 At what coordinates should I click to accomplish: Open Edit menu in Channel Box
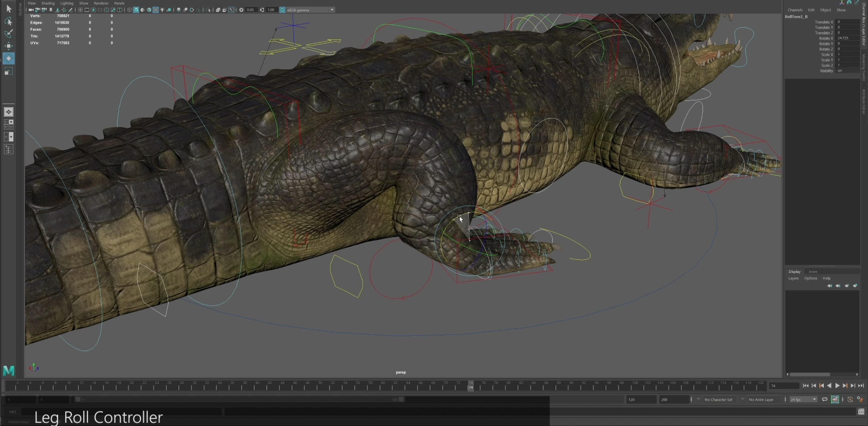tap(811, 10)
